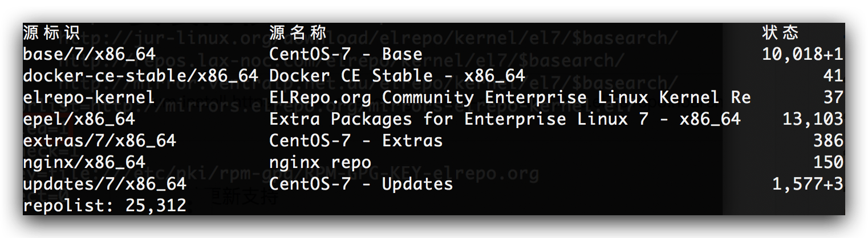Click the nginx repo name text
Viewport: 868px width, 238px height.
click(x=320, y=162)
